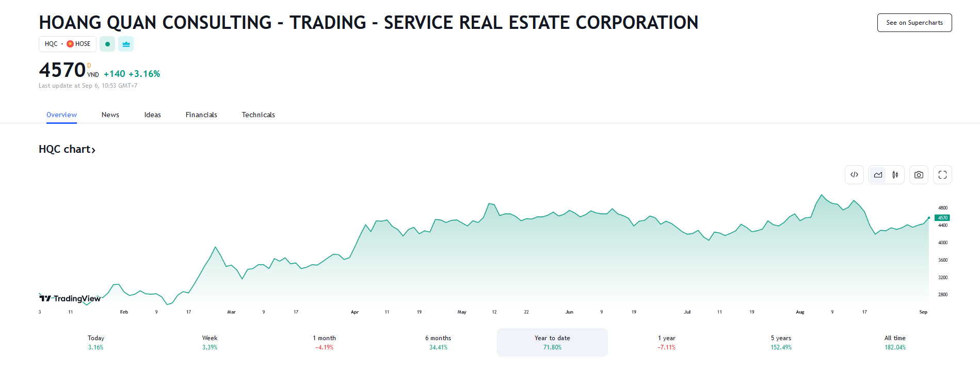Choose the All time range
980x383 pixels.
pyautogui.click(x=895, y=342)
